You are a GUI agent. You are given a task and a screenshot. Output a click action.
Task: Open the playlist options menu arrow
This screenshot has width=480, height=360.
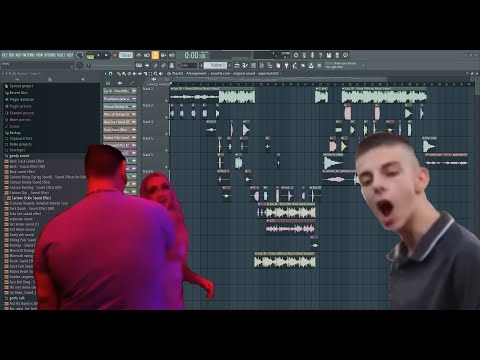click(x=106, y=74)
